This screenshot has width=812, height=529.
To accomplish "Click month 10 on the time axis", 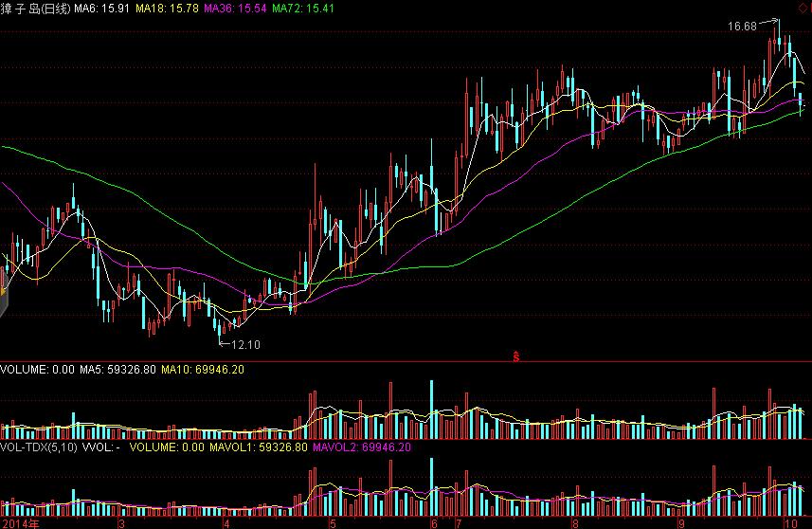I will (787, 522).
